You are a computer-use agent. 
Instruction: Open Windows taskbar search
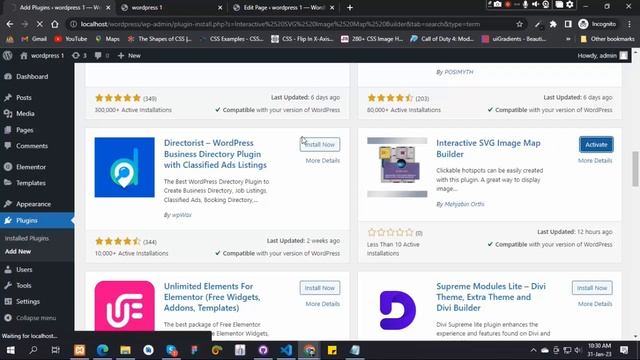[x=33, y=350]
